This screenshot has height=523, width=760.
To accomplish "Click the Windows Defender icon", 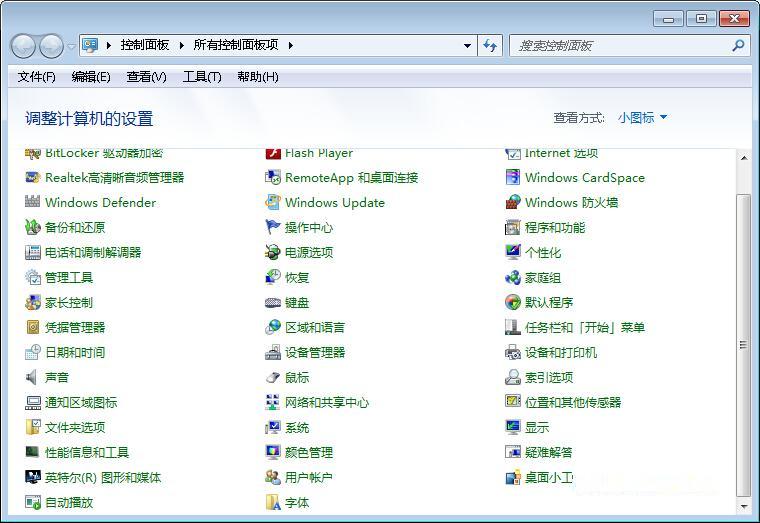I will click(32, 202).
